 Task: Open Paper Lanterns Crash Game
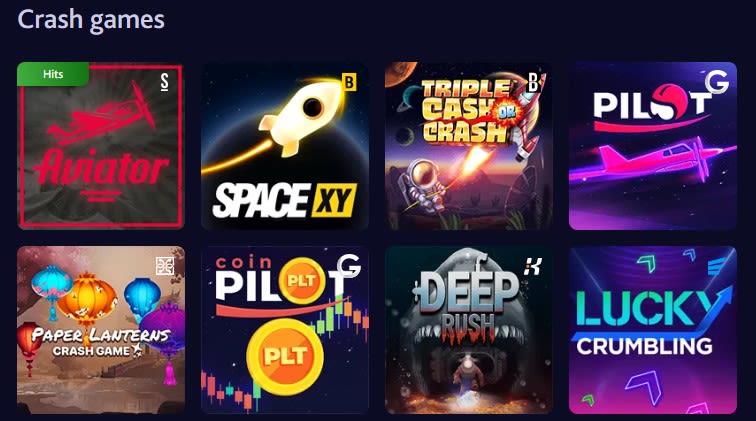(101, 330)
